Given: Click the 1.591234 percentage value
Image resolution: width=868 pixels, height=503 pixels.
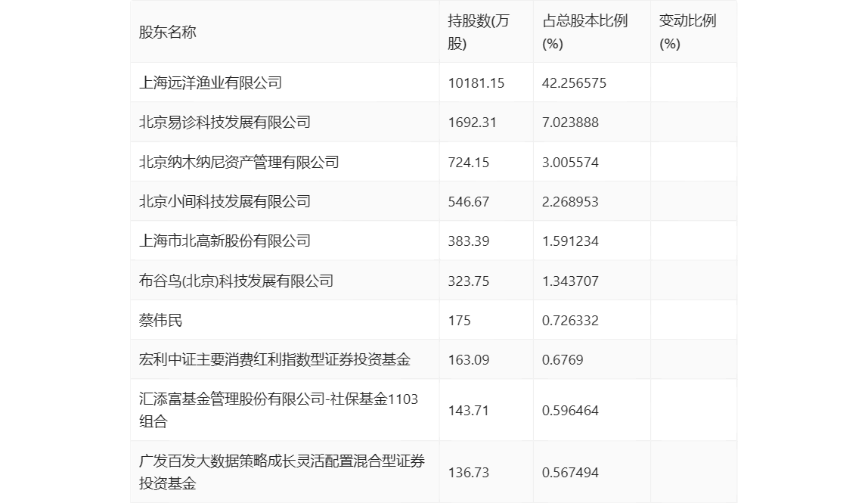Looking at the screenshot, I should [x=570, y=241].
